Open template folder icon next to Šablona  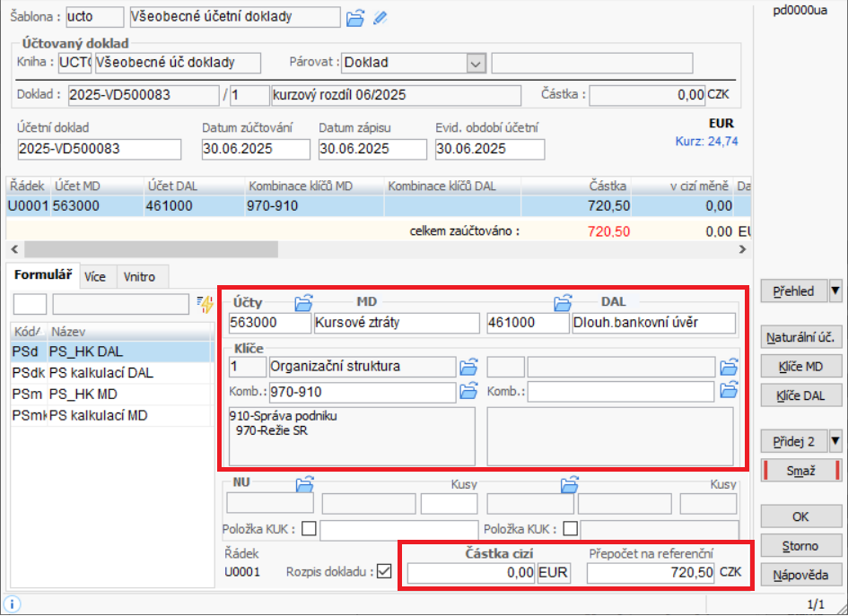(x=356, y=17)
